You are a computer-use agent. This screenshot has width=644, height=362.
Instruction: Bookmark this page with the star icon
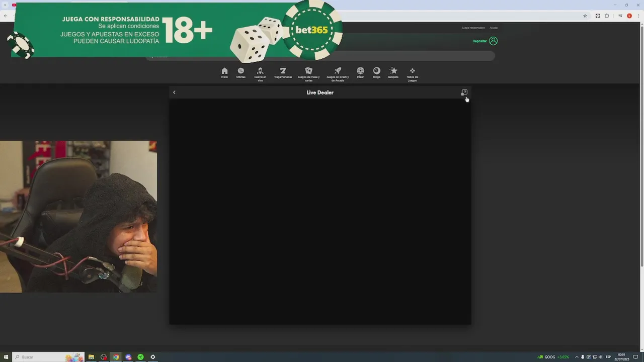coord(585,16)
